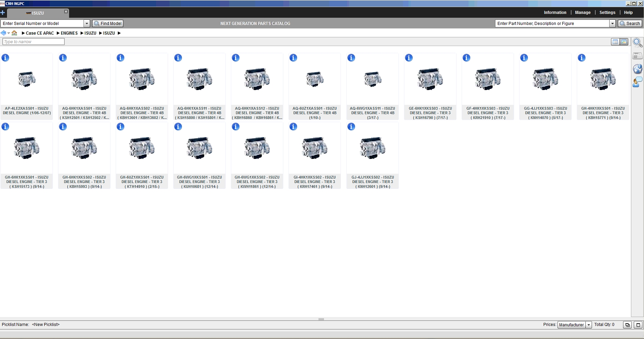Open the globe information sidebar icon
Viewport: 644px width, 339px height.
pyautogui.click(x=637, y=69)
